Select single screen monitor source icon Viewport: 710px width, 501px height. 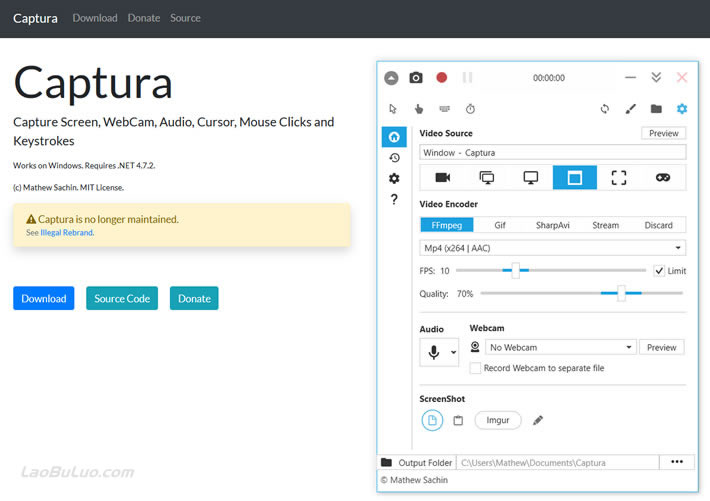pyautogui.click(x=531, y=178)
